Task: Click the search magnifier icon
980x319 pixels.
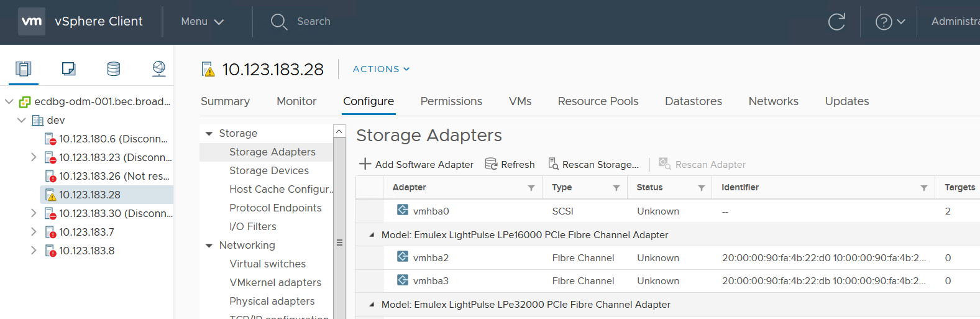Action: coord(278,22)
